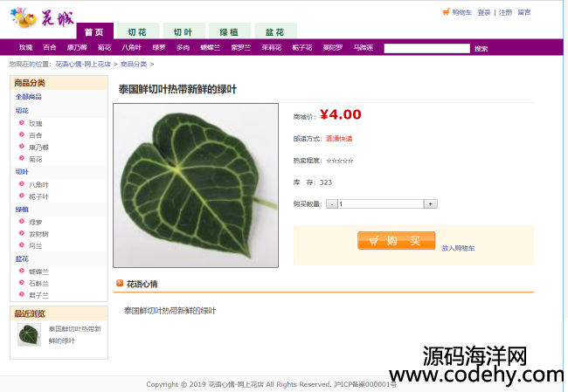Screen dimensions: 568x392
Task: Click the large leaf product image
Action: (x=196, y=185)
